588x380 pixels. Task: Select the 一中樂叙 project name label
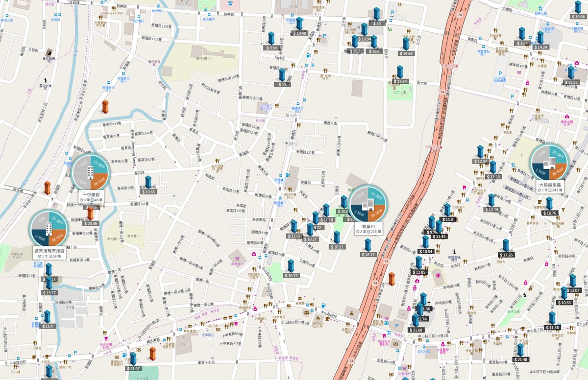92,195
